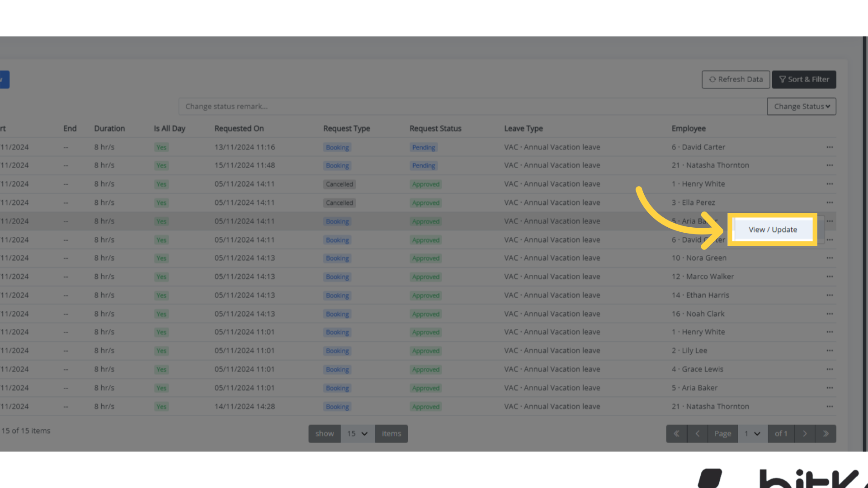This screenshot has height=488, width=868.
Task: Open options menu on Grace Lewis's row
Action: coord(830,369)
